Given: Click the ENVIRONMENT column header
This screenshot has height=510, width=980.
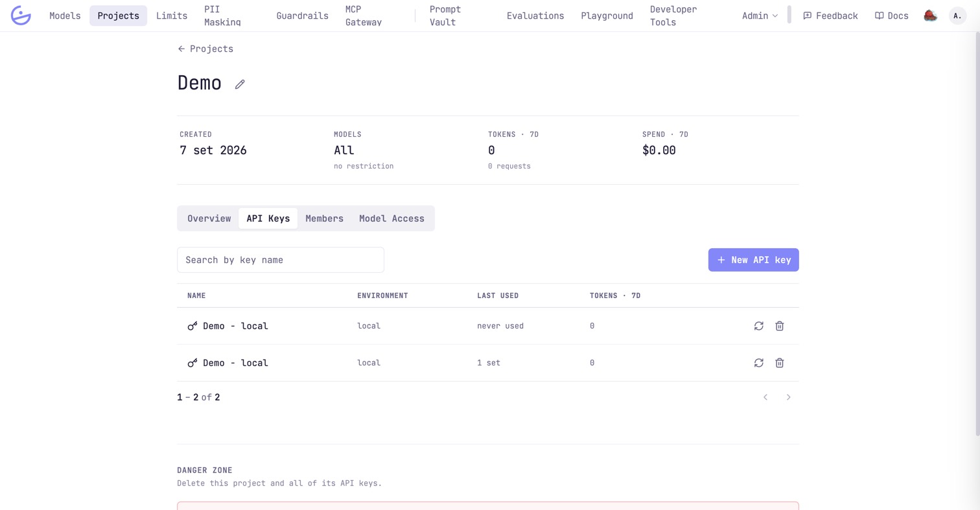Looking at the screenshot, I should coord(382,296).
